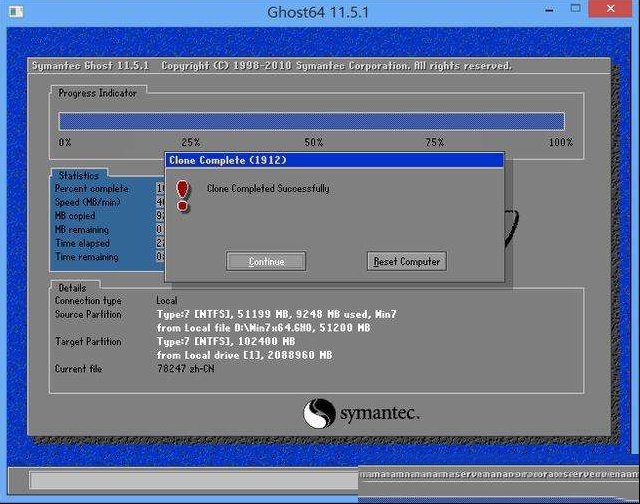Click the 'Details' group label
Screen dimensions: 640x504
(x=72, y=287)
